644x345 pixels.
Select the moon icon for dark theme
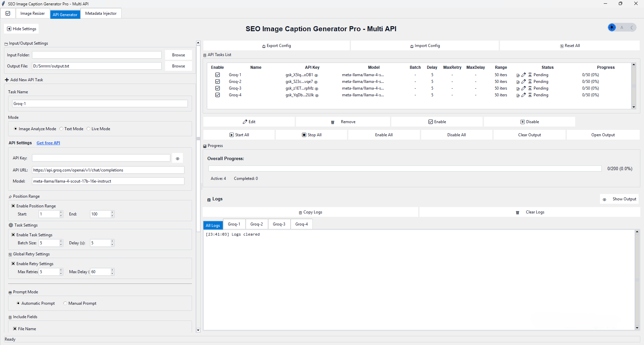point(632,28)
